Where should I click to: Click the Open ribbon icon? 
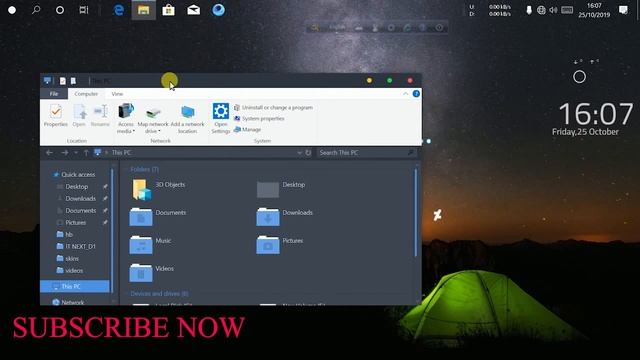[79, 116]
